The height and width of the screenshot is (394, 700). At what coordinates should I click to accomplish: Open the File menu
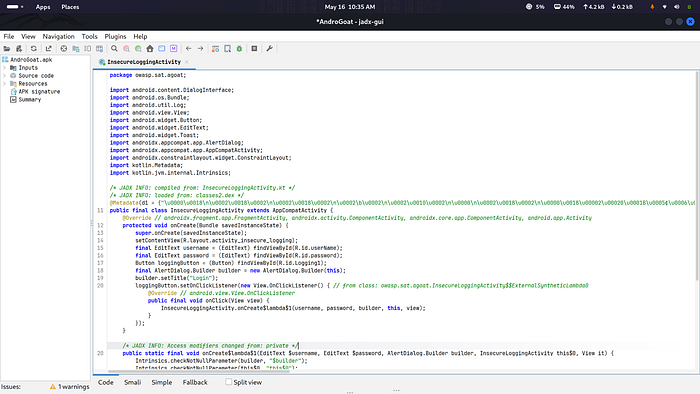coord(9,37)
